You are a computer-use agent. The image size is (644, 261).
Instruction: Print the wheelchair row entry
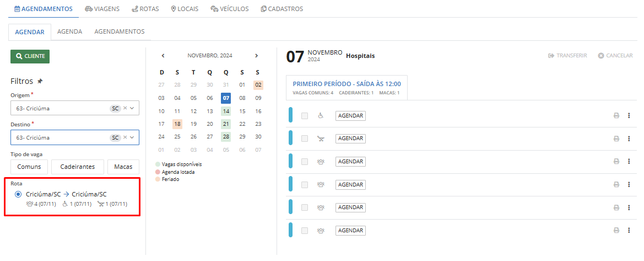pyautogui.click(x=616, y=116)
